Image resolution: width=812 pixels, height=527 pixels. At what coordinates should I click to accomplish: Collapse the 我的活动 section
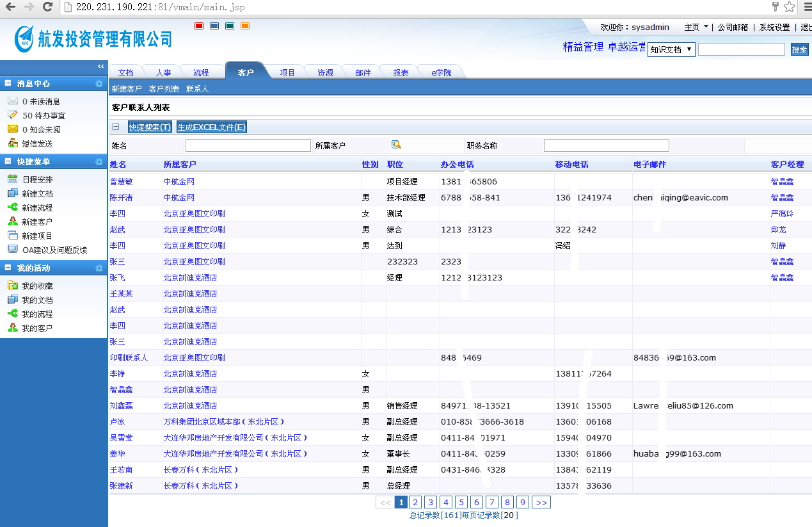(8, 268)
